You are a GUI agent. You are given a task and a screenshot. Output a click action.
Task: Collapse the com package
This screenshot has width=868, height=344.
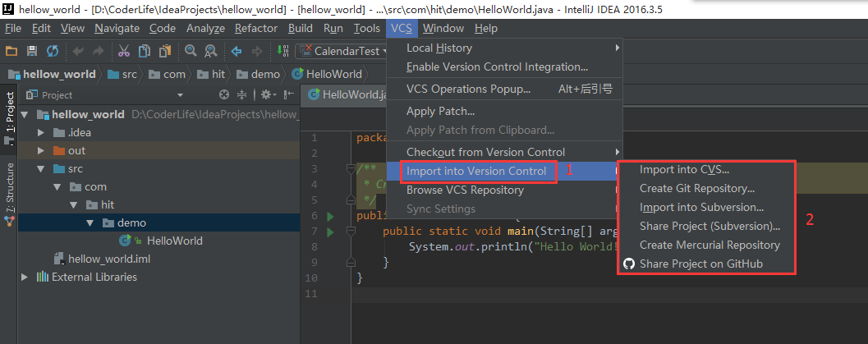(x=57, y=187)
